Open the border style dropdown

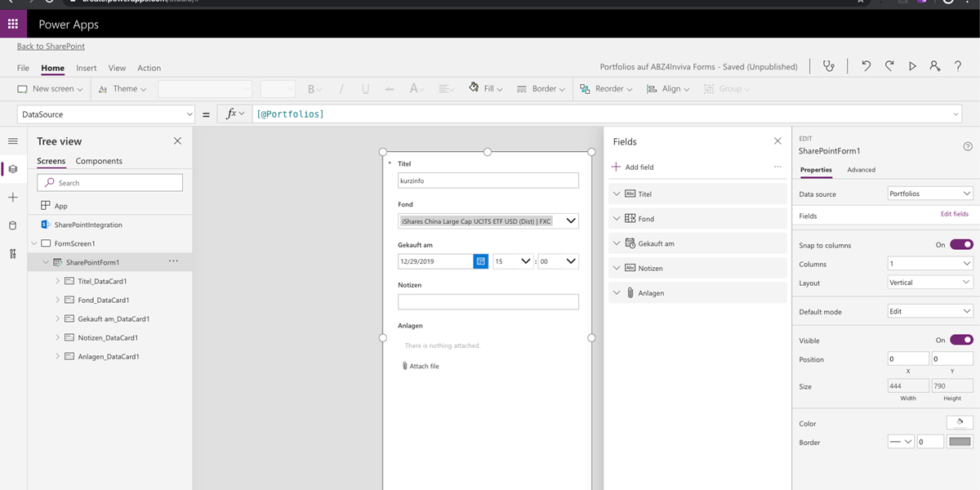click(901, 442)
